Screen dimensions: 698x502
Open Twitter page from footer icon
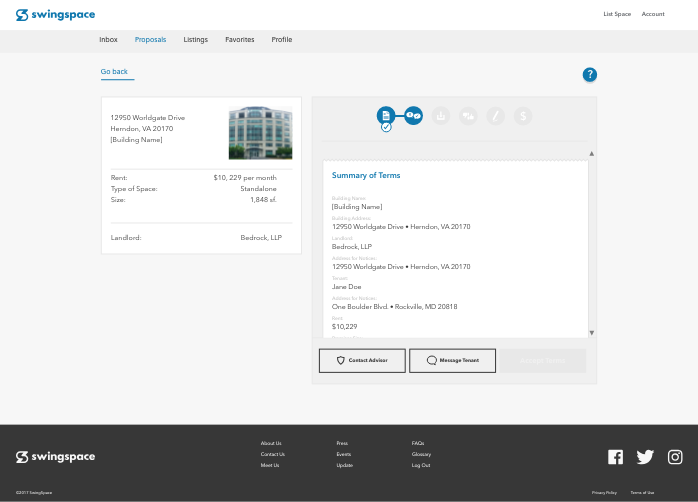pyautogui.click(x=645, y=457)
